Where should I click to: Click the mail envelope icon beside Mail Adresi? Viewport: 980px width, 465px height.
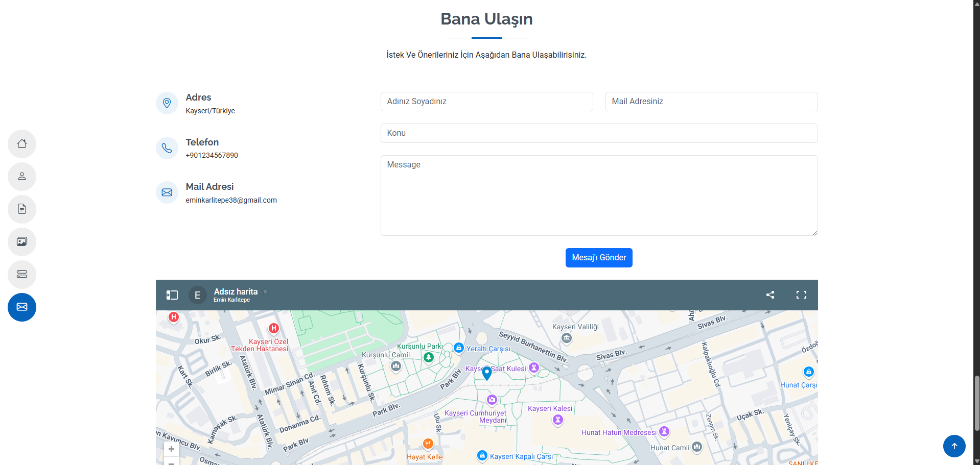(167, 192)
